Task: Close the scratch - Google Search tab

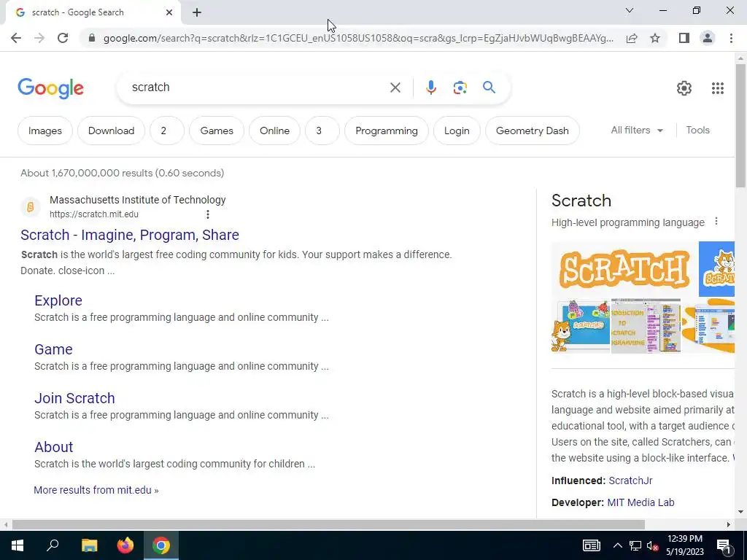Action: pos(169,12)
